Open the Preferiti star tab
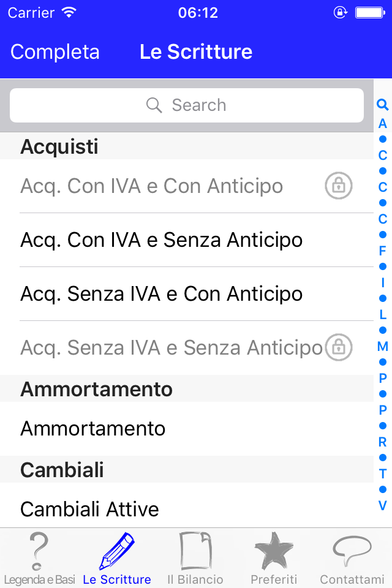 (274, 559)
